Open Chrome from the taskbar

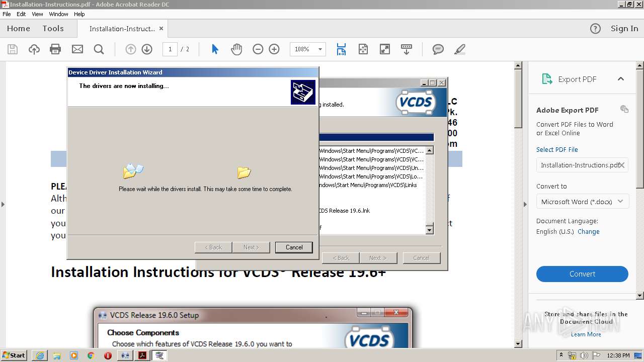tap(91, 355)
